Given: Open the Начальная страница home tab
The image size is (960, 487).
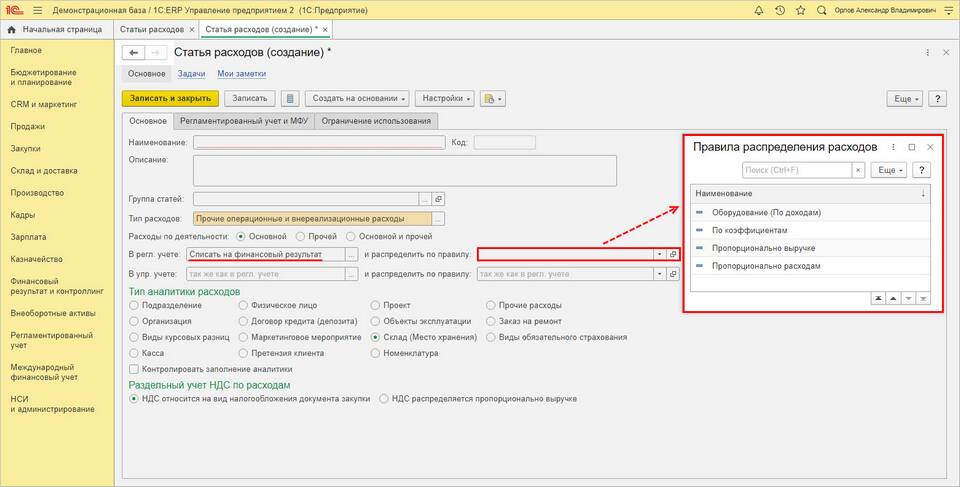Looking at the screenshot, I should pyautogui.click(x=55, y=30).
